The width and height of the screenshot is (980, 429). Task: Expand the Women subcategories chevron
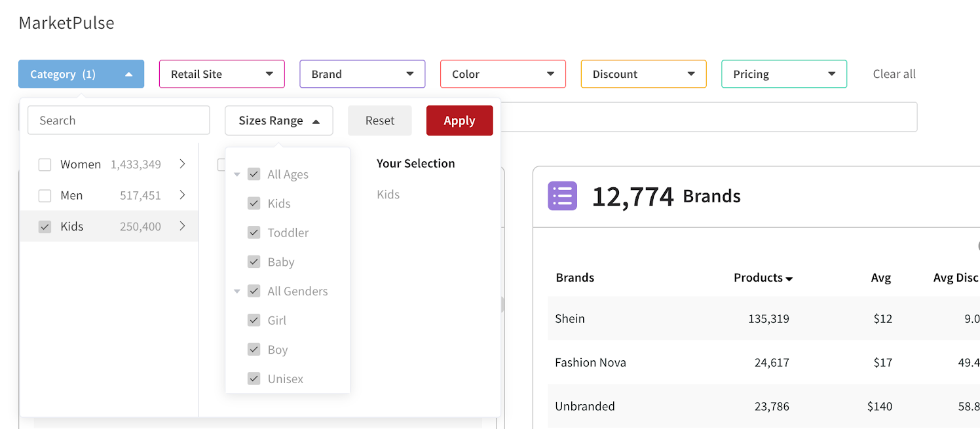click(x=182, y=164)
